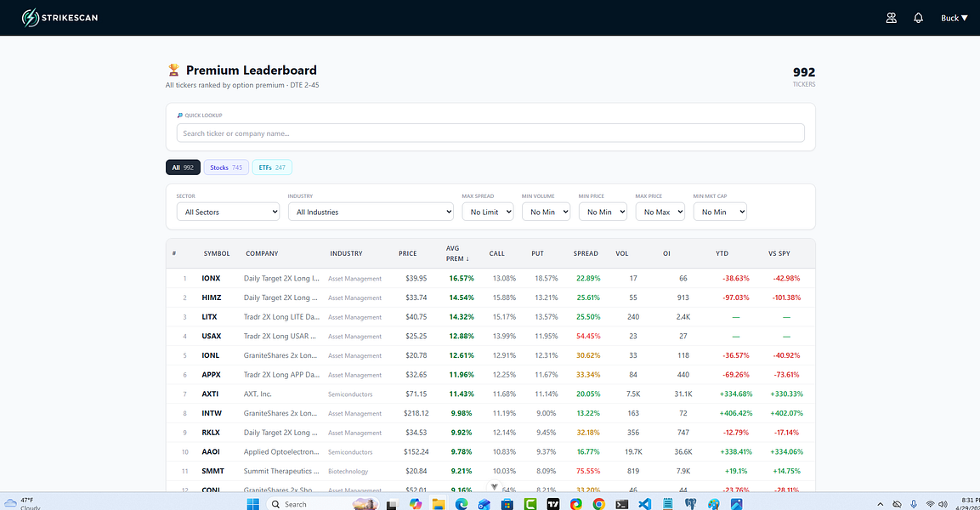The image size is (980, 510).
Task: Sort by OI column header
Action: click(x=666, y=254)
